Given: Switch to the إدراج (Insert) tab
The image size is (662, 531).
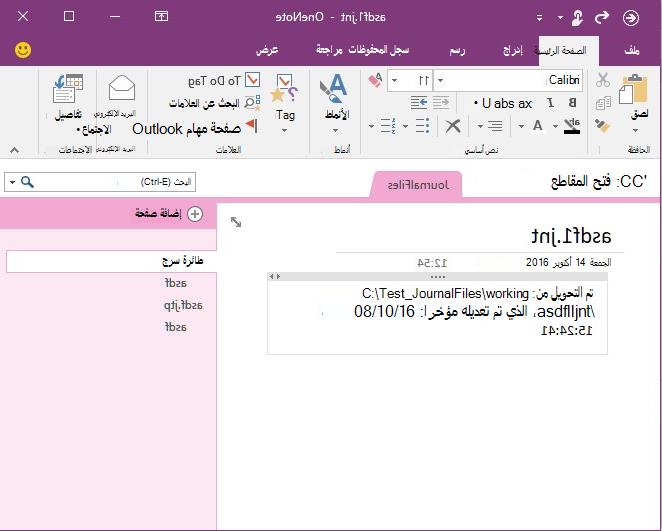Looking at the screenshot, I should 512,51.
